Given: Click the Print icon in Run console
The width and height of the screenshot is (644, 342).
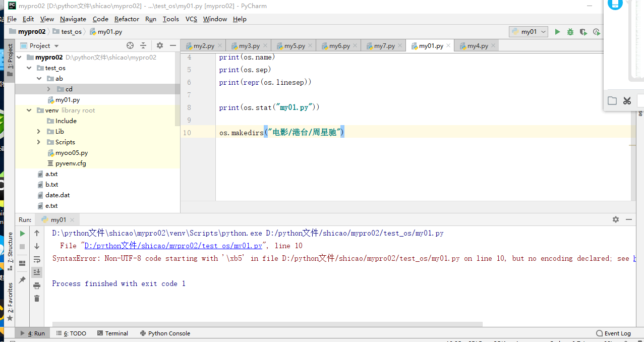Looking at the screenshot, I should click(x=37, y=286).
